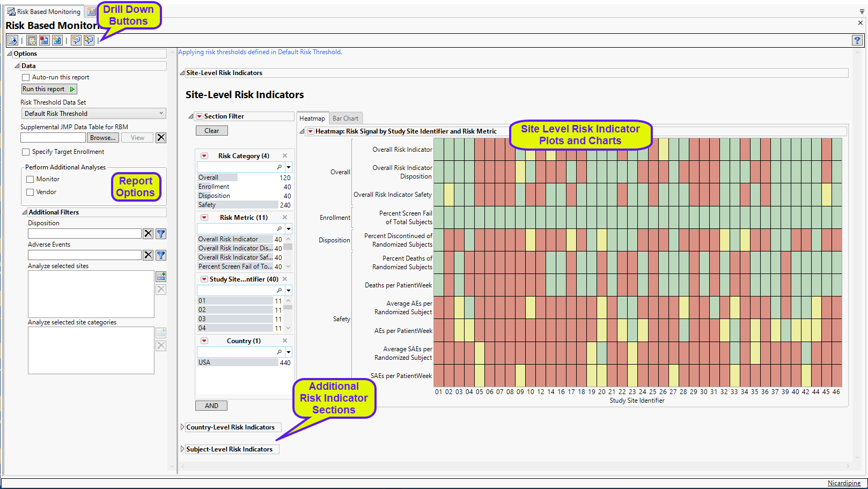Screen dimensions: 868x489
Task: Open the Adverse Events filter funnel icon
Action: pos(161,255)
